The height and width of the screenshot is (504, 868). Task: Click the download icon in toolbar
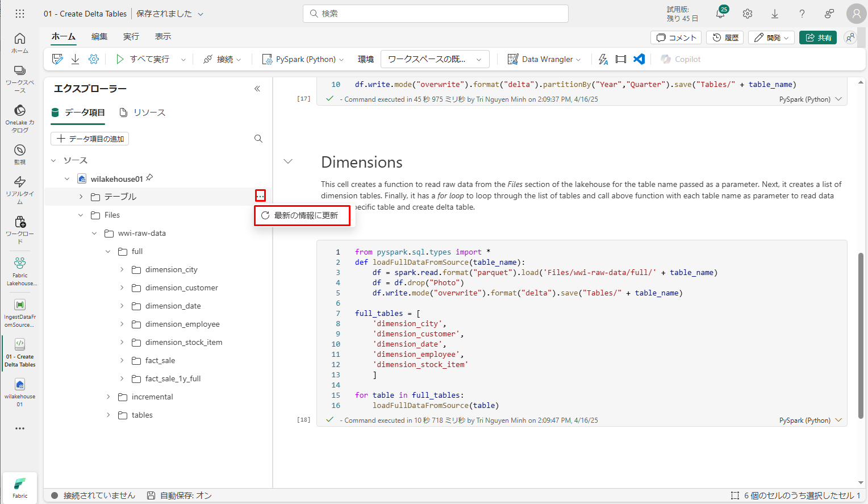click(x=75, y=59)
